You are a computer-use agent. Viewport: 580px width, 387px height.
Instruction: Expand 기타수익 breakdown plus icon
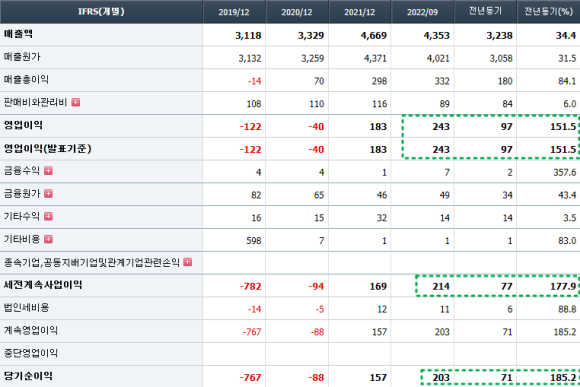click(48, 216)
